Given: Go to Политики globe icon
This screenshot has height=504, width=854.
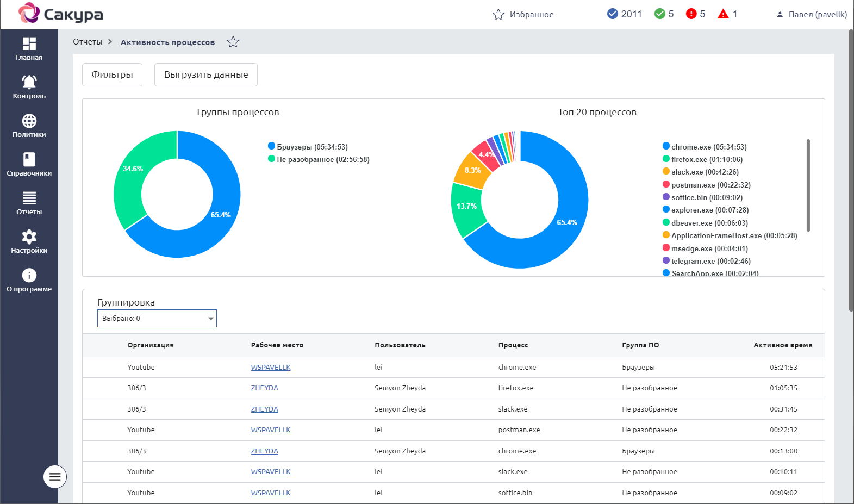Looking at the screenshot, I should (x=29, y=121).
